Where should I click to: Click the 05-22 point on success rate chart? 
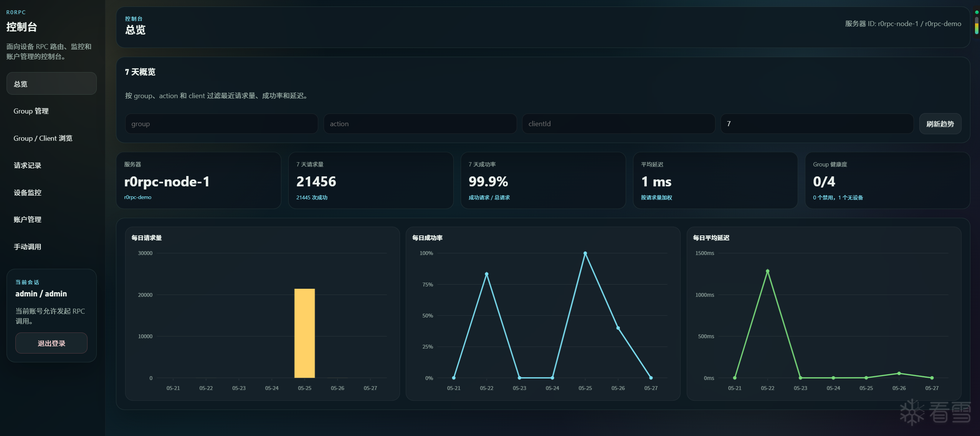click(x=486, y=274)
